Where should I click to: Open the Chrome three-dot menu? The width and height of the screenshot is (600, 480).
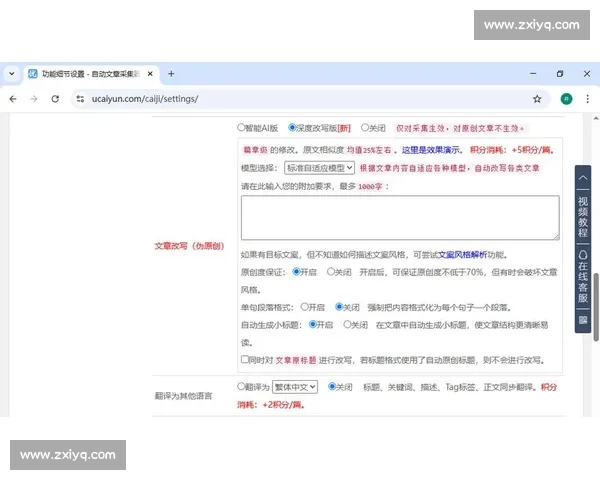coord(588,99)
